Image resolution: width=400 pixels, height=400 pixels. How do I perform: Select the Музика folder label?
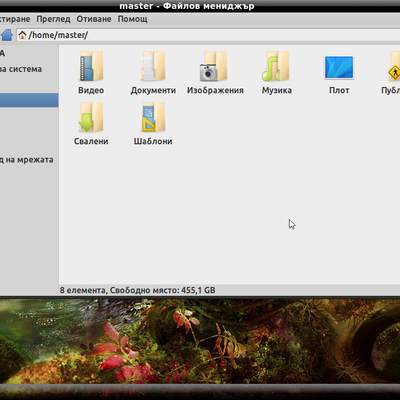277,90
